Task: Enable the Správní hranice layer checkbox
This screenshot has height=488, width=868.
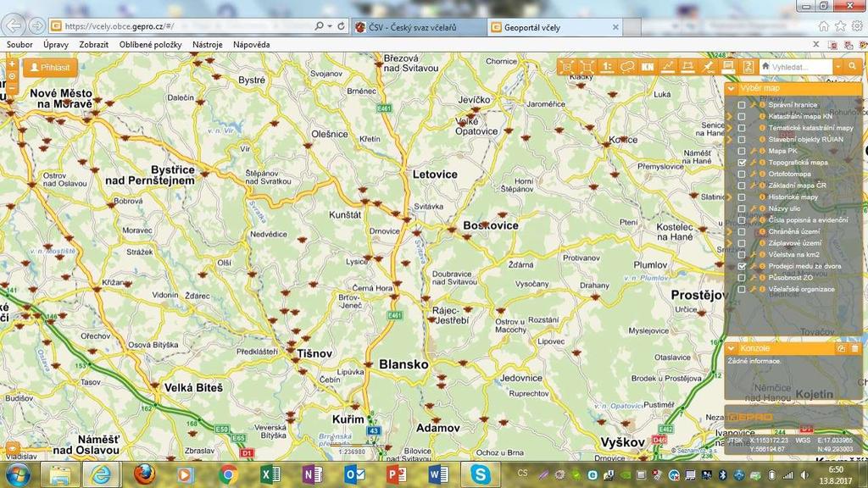Action: [742, 105]
